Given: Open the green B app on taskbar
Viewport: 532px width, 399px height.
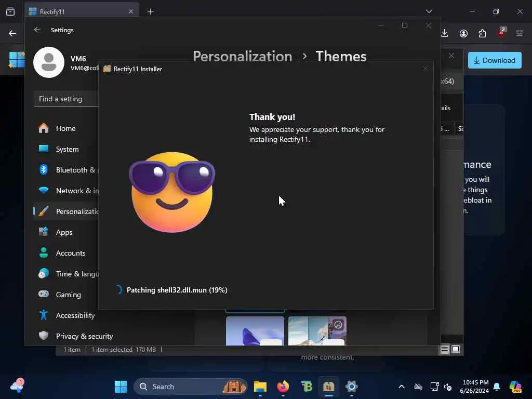Looking at the screenshot, I should pyautogui.click(x=306, y=387).
